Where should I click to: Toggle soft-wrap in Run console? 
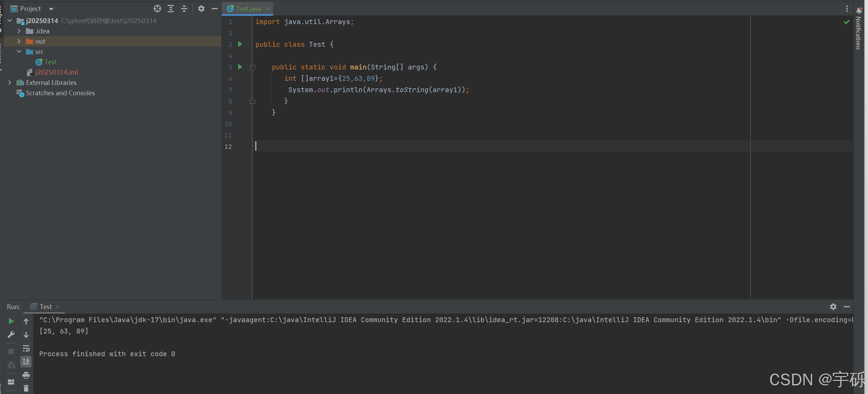coord(26,349)
